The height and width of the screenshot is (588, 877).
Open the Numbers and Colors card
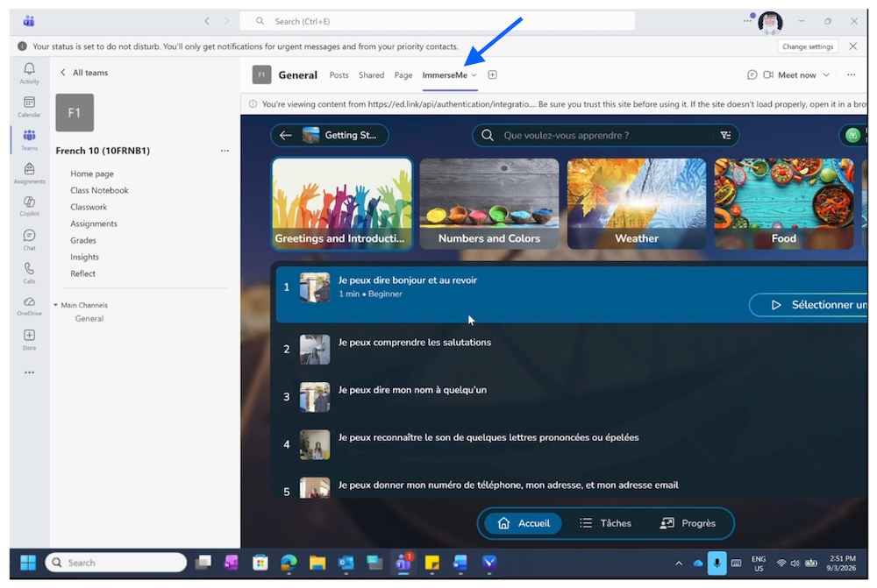tap(488, 203)
